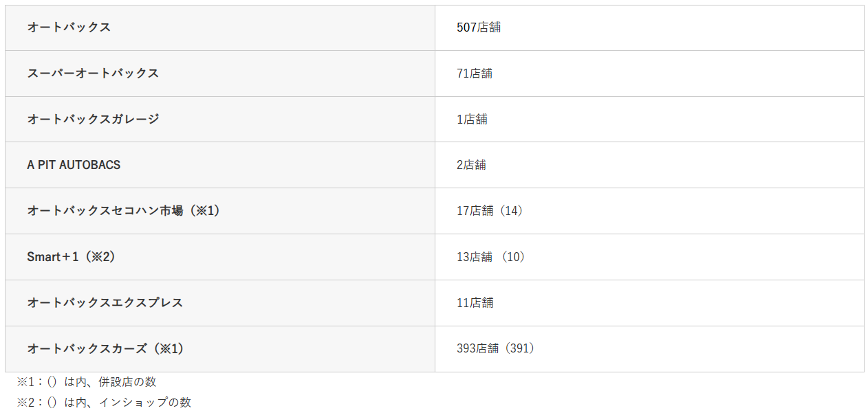The image size is (868, 415).
Task: Select the 1店舗 value cell
Action: point(472,120)
